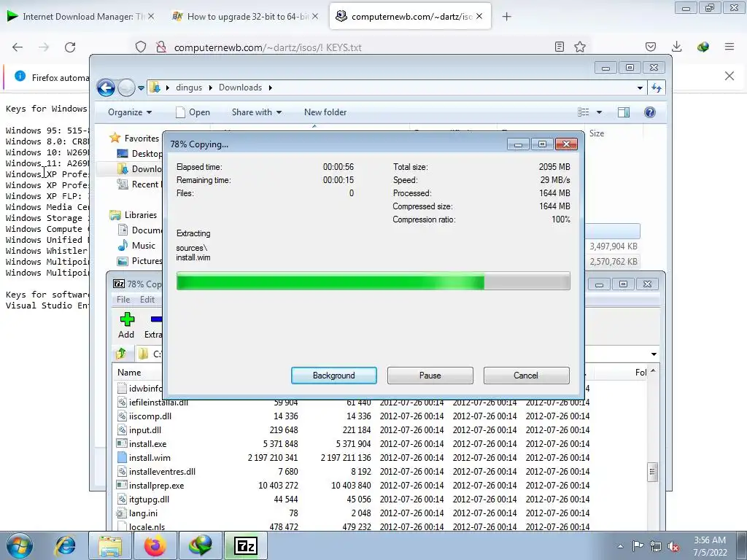Open 7-Zip path dropdown arrow

654,354
